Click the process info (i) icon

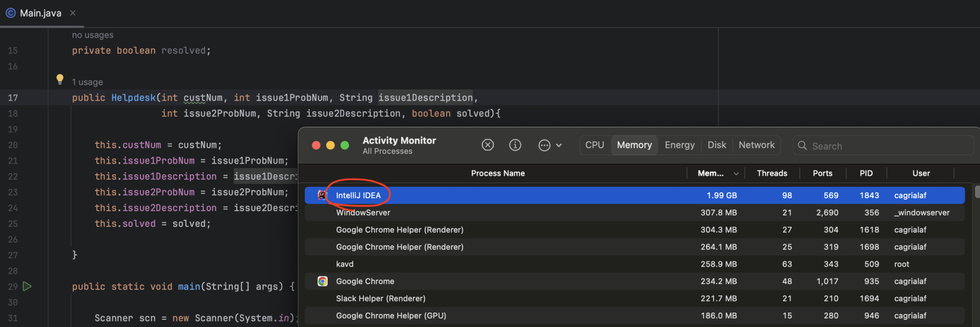click(x=515, y=145)
